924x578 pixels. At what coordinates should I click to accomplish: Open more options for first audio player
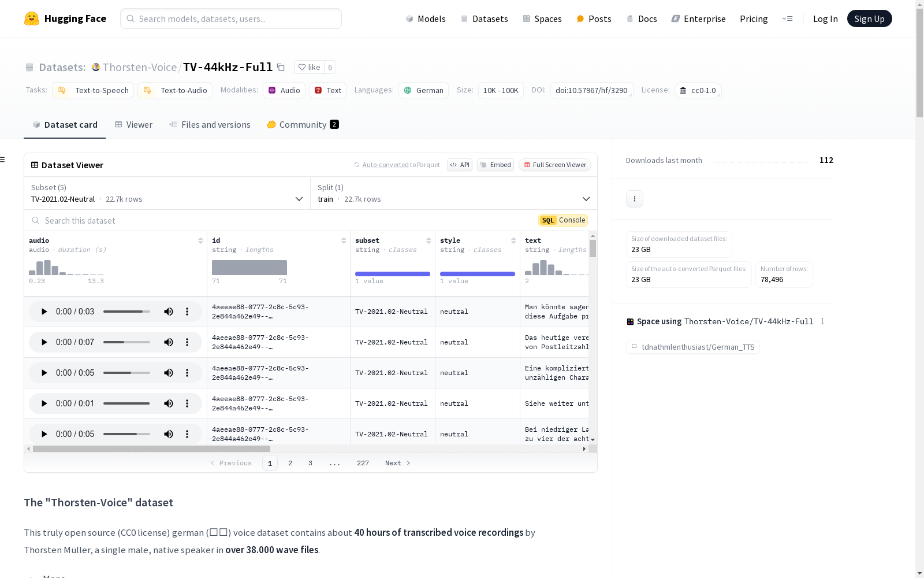187,312
